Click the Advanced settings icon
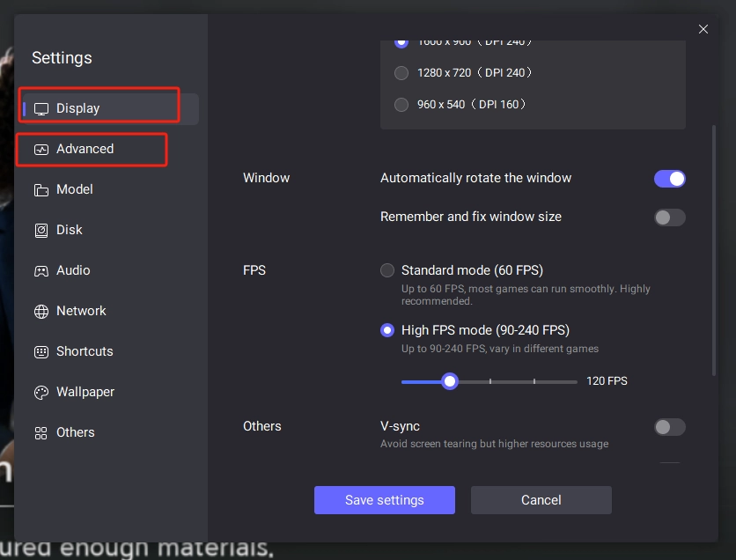Image resolution: width=736 pixels, height=560 pixels. point(42,149)
